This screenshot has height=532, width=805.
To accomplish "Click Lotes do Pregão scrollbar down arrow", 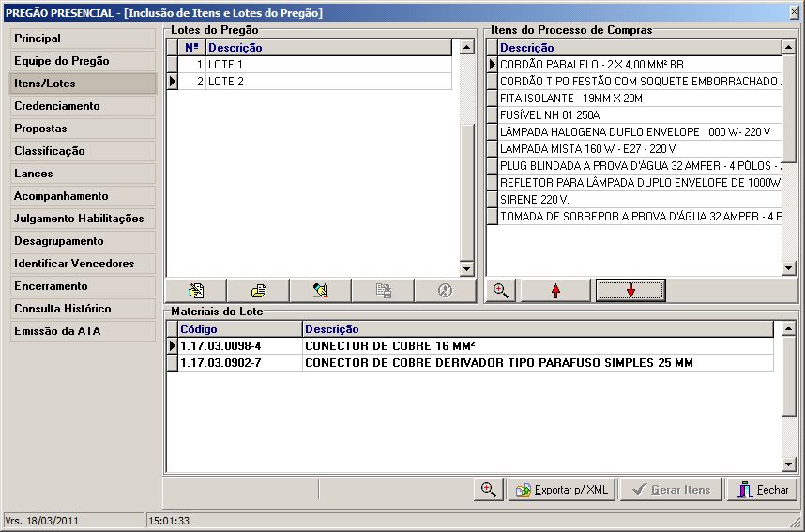I will coord(466,268).
